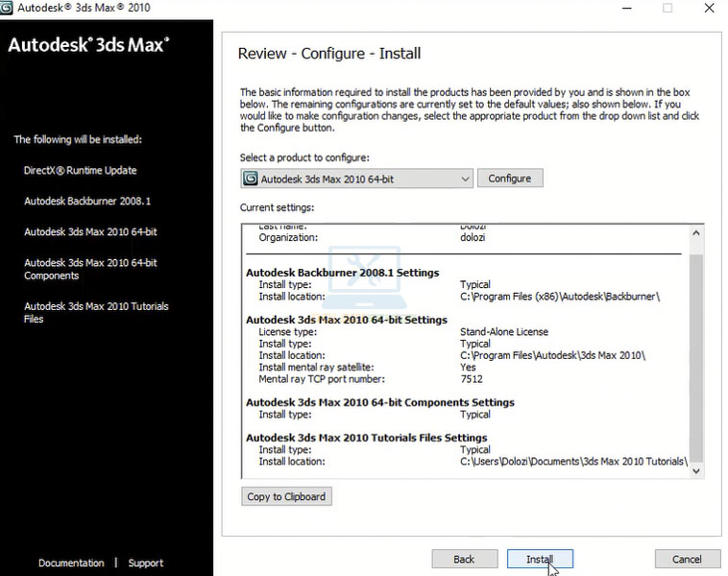Select 3ds Max 2010 Tutorials Files in sidebar
This screenshot has height=576, width=728.
pyautogui.click(x=96, y=313)
